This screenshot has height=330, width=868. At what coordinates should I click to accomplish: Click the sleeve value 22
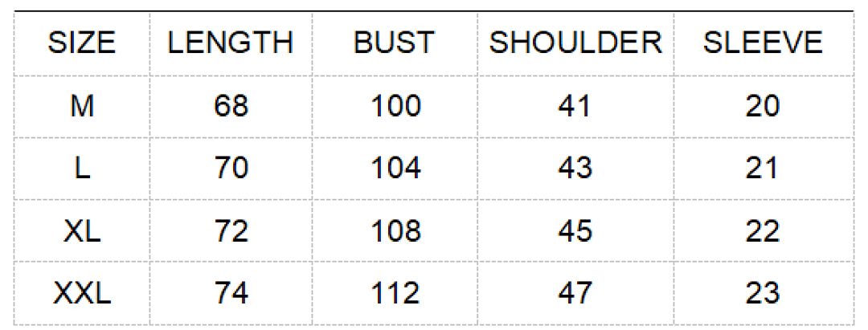tap(763, 230)
